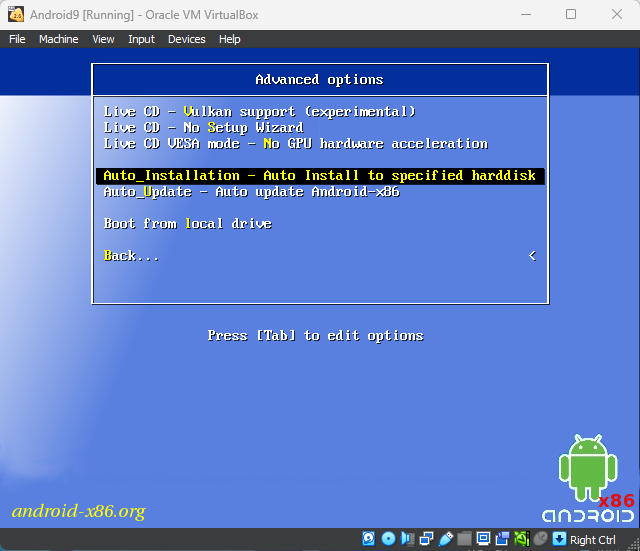
Task: Click the keyboard capture arrow by Right Ctrl
Action: 559,539
